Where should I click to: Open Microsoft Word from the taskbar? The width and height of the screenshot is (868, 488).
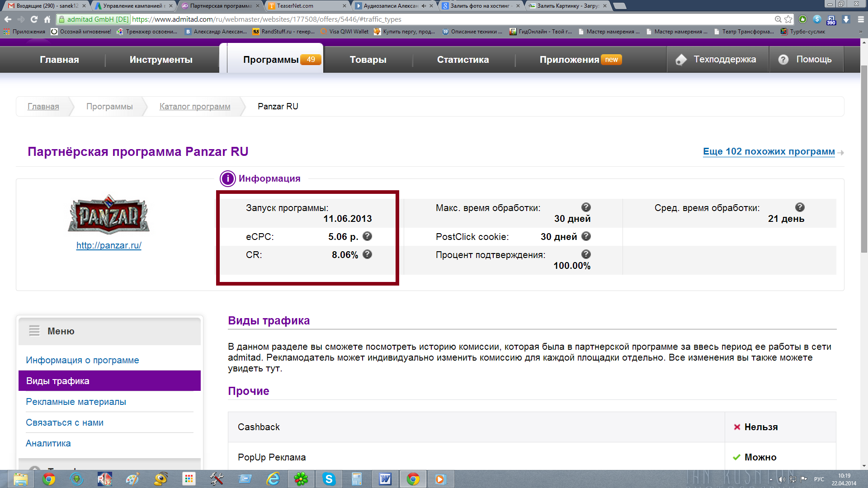(385, 479)
